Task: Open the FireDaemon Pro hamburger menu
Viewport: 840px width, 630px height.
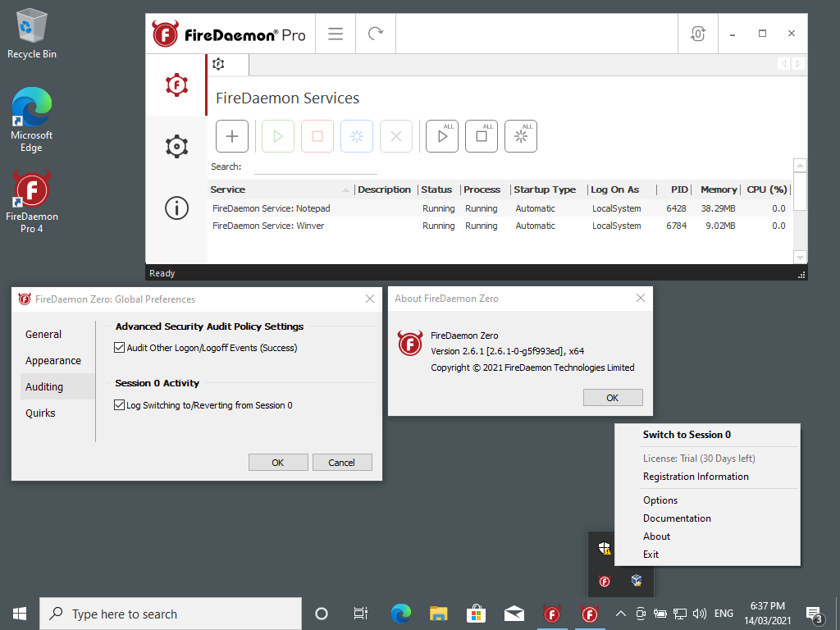Action: pyautogui.click(x=336, y=34)
